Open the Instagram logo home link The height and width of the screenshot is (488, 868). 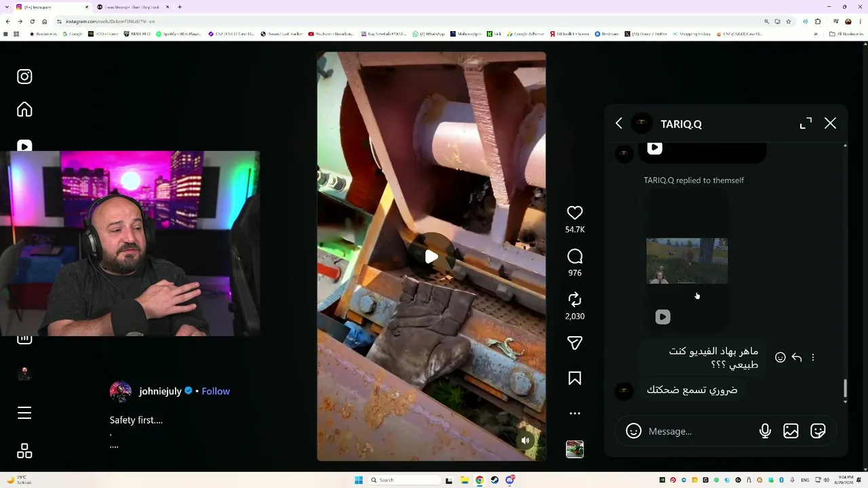pos(24,77)
